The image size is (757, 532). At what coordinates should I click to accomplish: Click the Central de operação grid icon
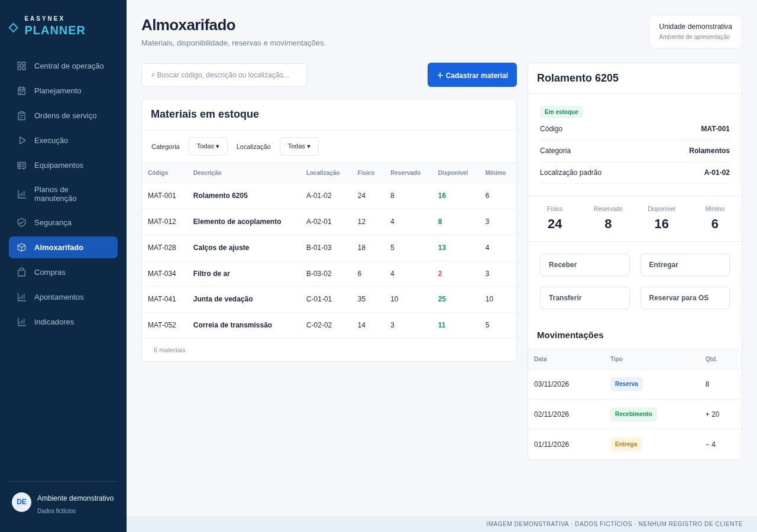pos(21,66)
